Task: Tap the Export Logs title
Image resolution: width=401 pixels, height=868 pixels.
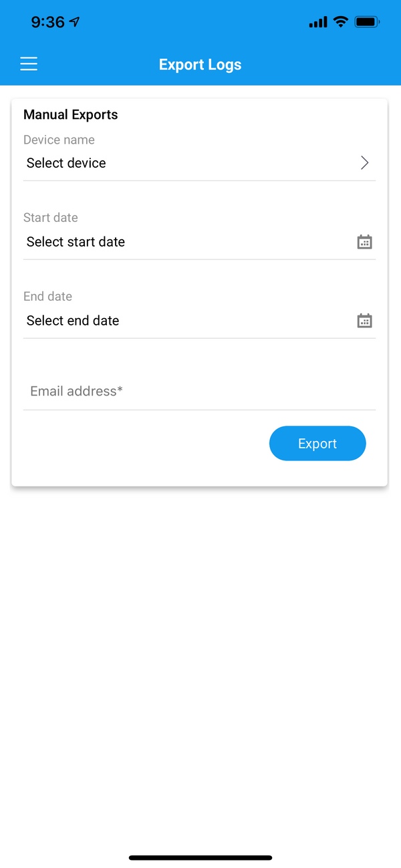Action: pos(200,65)
